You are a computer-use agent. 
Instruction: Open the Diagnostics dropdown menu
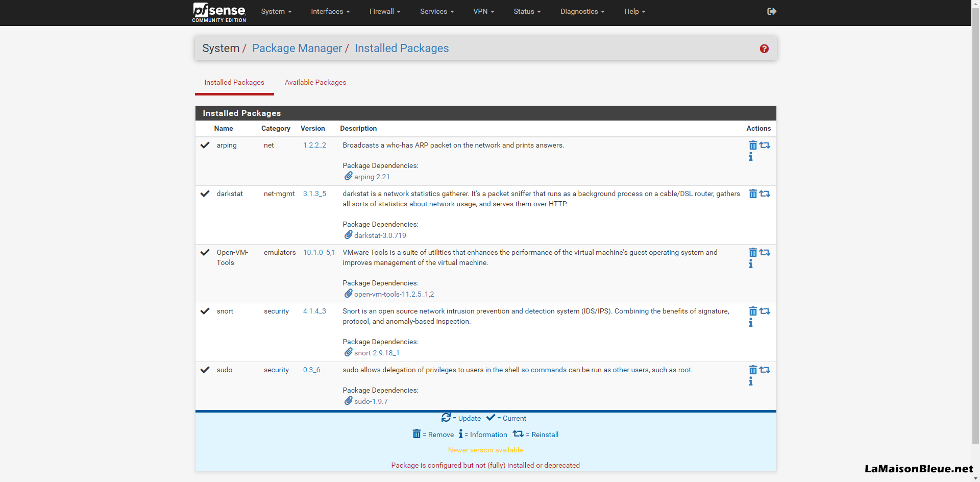click(x=582, y=11)
